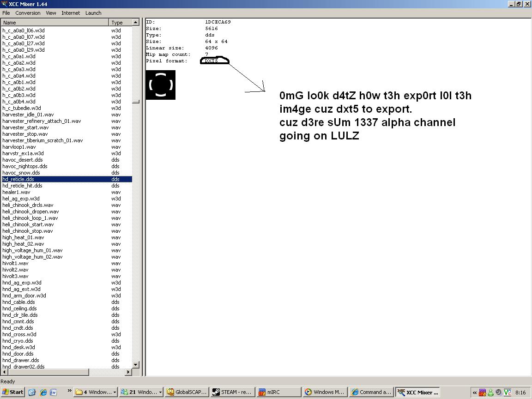Click the file list horizontal scrollbar right arrow
This screenshot has width=532, height=399.
click(x=128, y=372)
